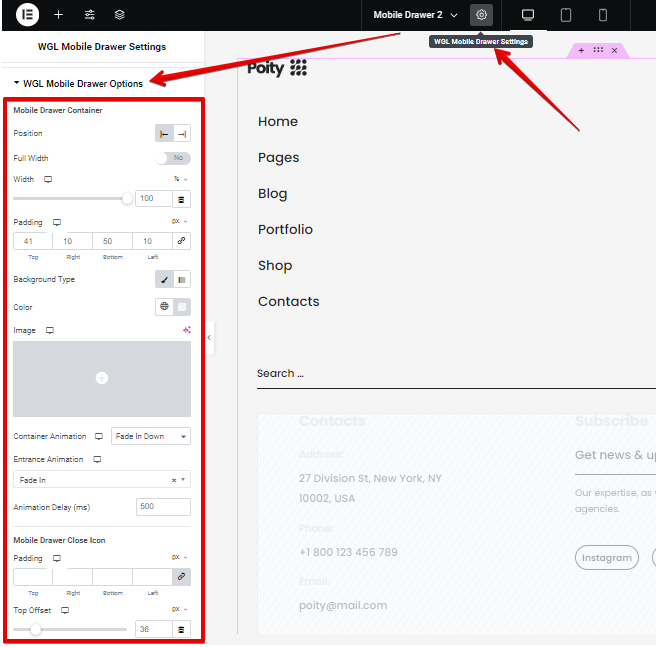
Task: Choose a background image in placeholder
Action: 102,378
